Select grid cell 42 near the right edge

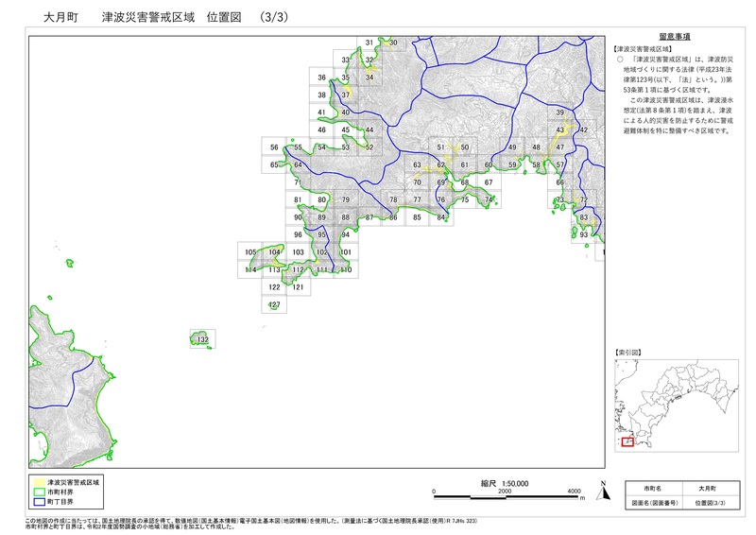[x=584, y=129]
